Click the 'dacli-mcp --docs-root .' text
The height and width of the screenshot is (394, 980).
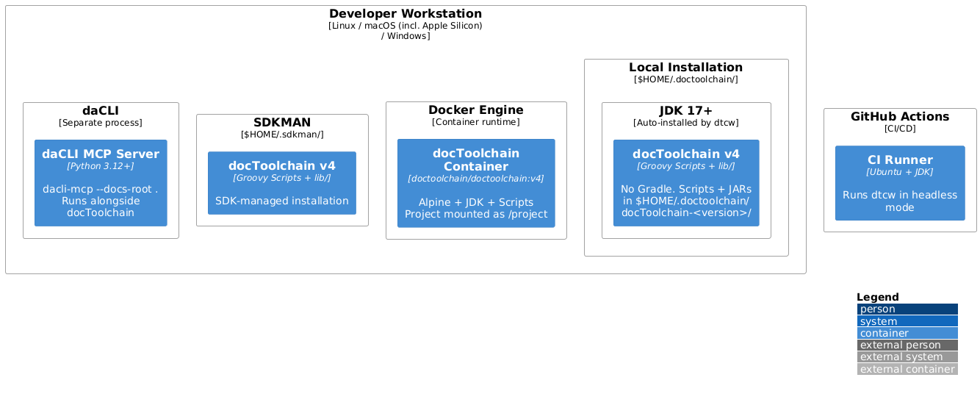101,189
